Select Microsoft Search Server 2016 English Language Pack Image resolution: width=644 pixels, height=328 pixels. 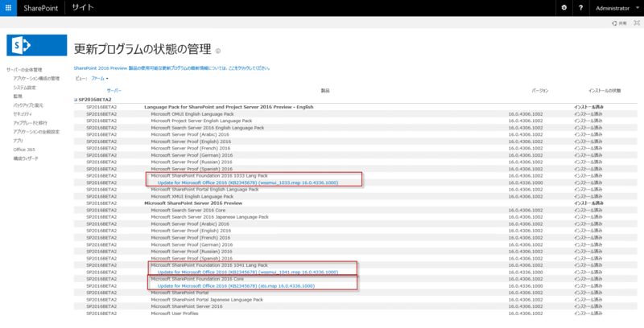pyautogui.click(x=356, y=128)
